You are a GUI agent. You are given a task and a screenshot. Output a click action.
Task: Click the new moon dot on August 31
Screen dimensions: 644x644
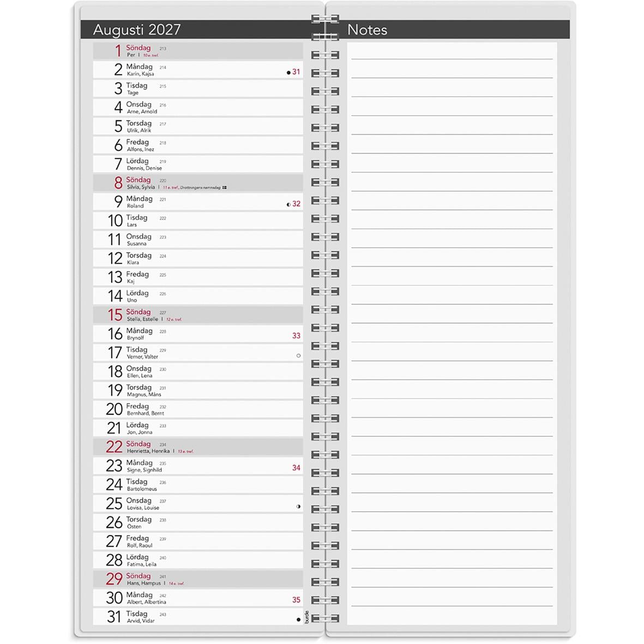[299, 620]
